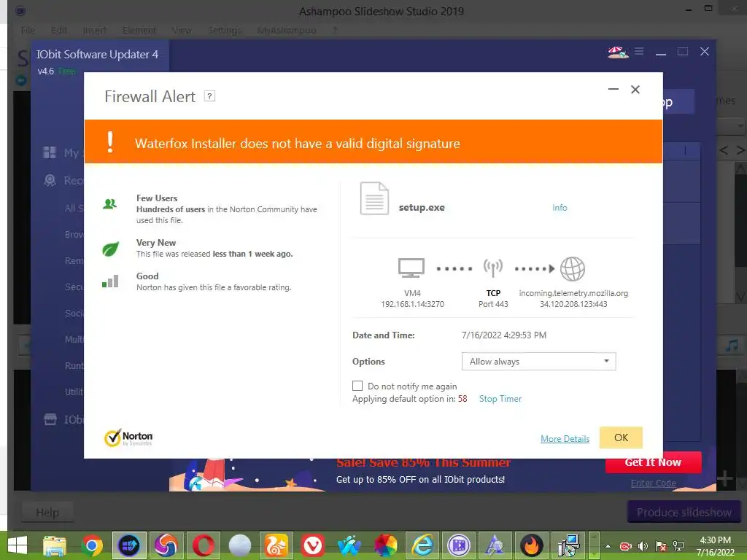Image resolution: width=747 pixels, height=560 pixels.
Task: Click the fire-logo browser icon on the taskbar
Action: [x=532, y=545]
